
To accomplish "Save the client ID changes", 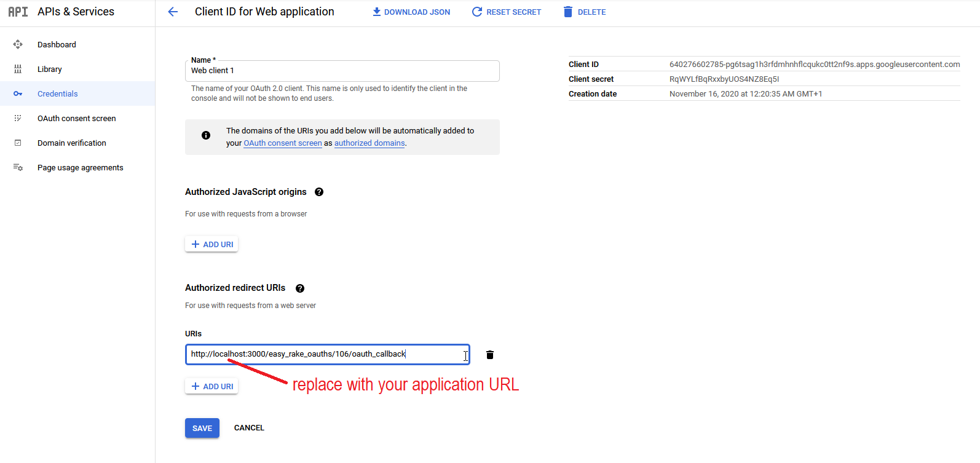I will [202, 428].
